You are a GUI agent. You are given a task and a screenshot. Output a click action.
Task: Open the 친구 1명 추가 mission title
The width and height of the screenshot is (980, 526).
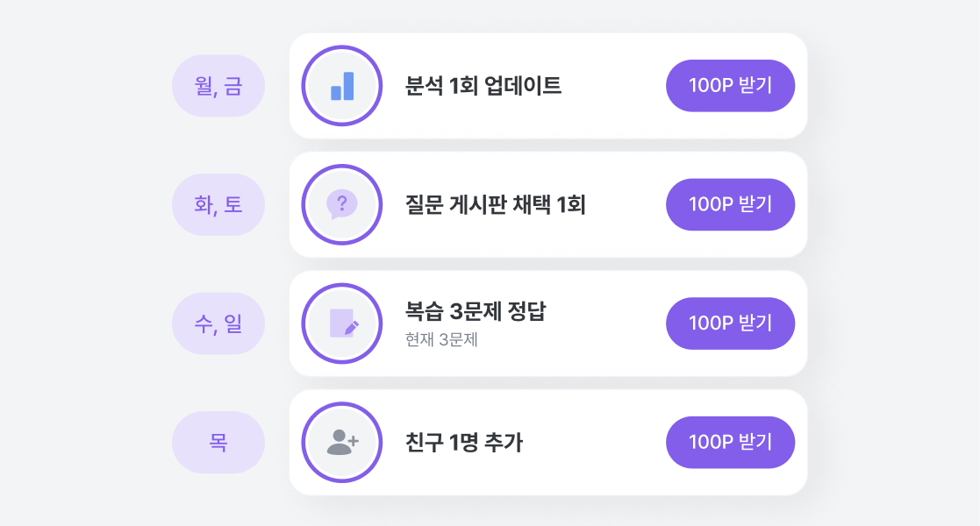(x=464, y=443)
